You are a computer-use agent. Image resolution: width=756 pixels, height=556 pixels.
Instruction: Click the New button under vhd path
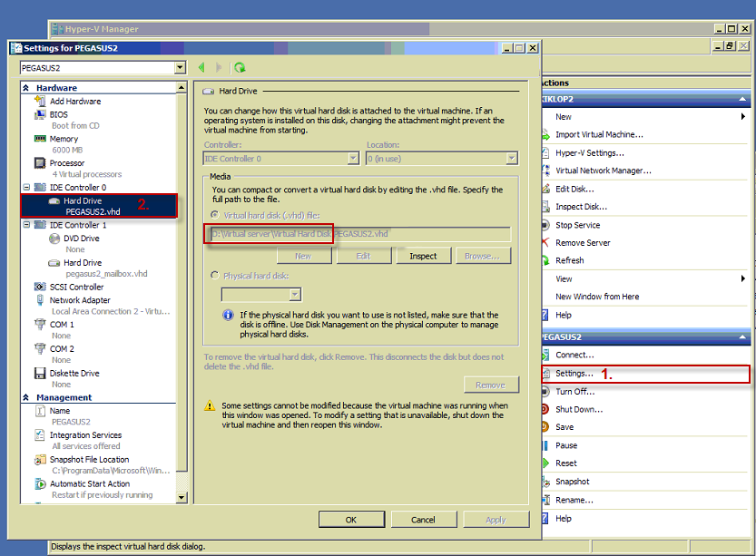[304, 256]
